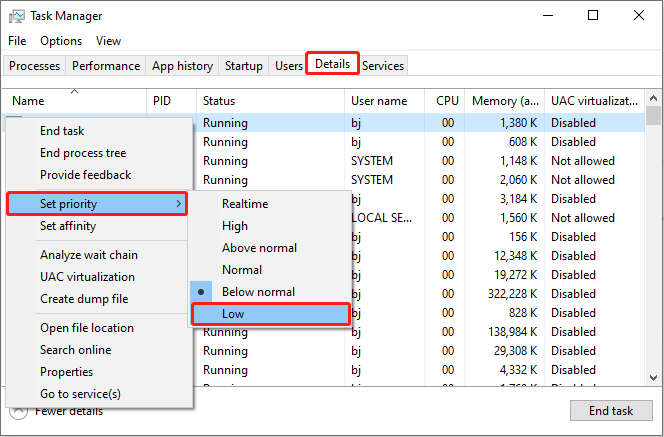
Task: Open the View menu
Action: (108, 41)
